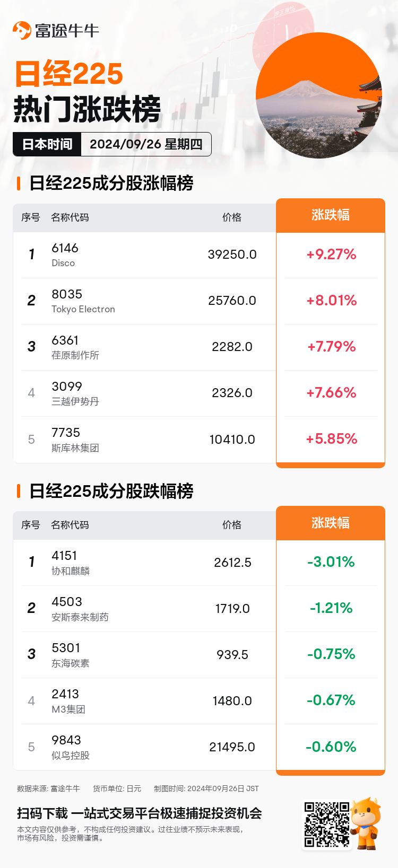Screen dimensions: 398x868
Task: Select the 5301 东海碳素 stock entry
Action: [70, 655]
